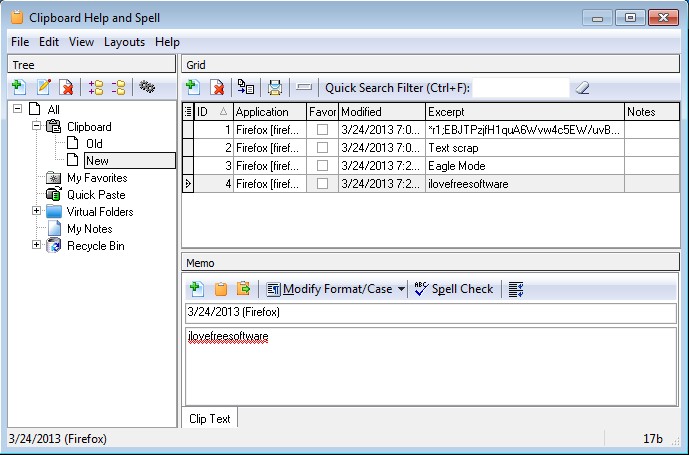Click the delete clip icon in Grid toolbar
The image size is (689, 455).
pyautogui.click(x=217, y=88)
